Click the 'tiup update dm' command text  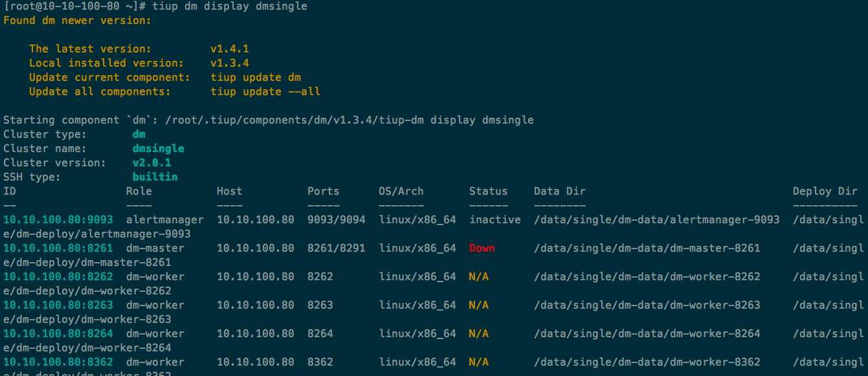pyautogui.click(x=255, y=77)
